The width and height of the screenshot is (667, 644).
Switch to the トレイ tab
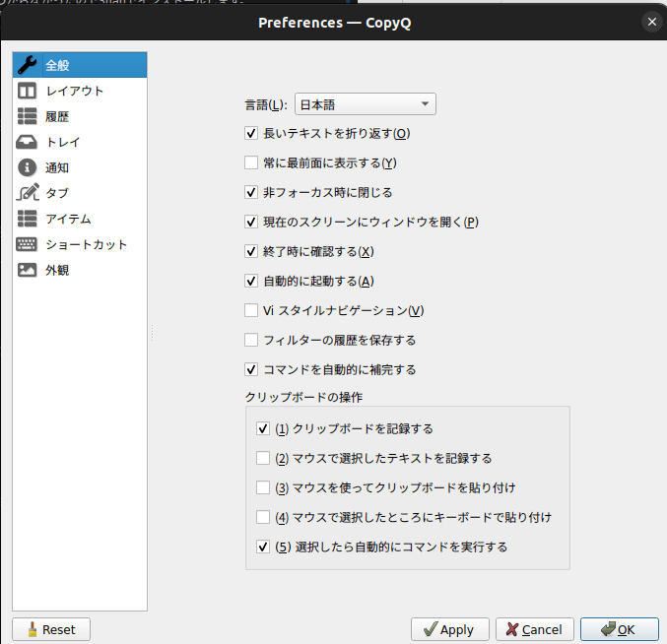80,142
